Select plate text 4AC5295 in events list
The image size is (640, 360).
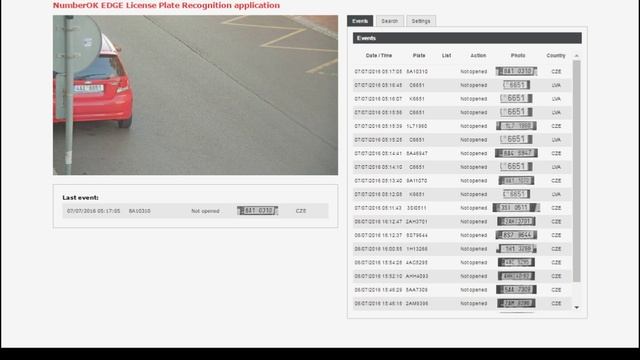coord(417,262)
